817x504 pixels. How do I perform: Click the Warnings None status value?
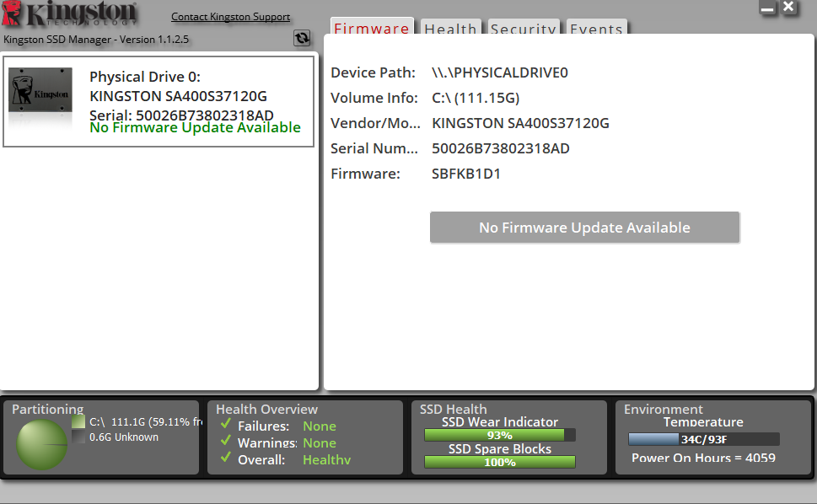point(320,443)
